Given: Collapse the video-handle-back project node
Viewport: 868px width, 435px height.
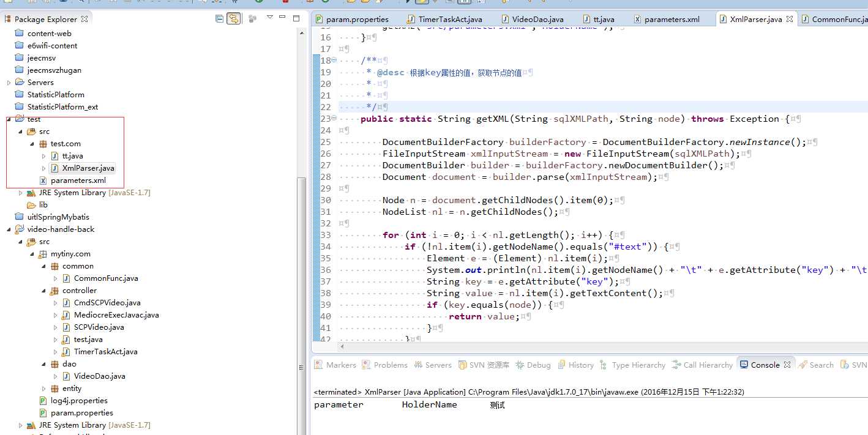Looking at the screenshot, I should [9, 229].
